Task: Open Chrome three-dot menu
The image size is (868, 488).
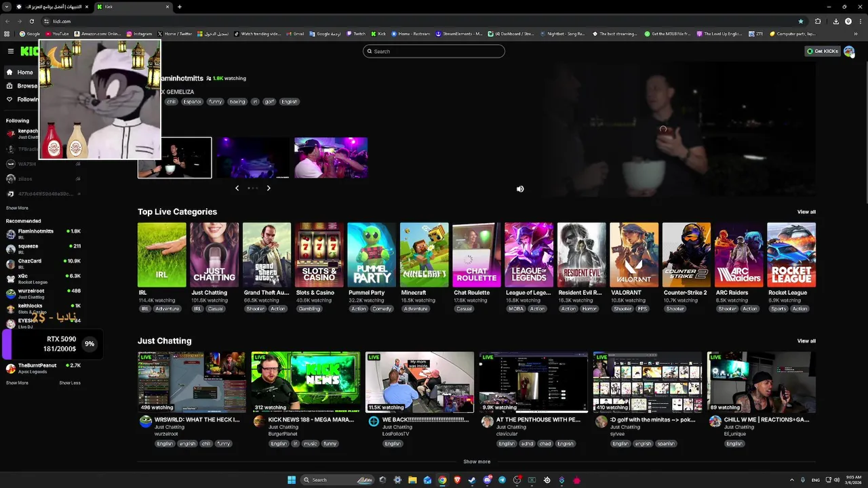Action: pyautogui.click(x=860, y=21)
